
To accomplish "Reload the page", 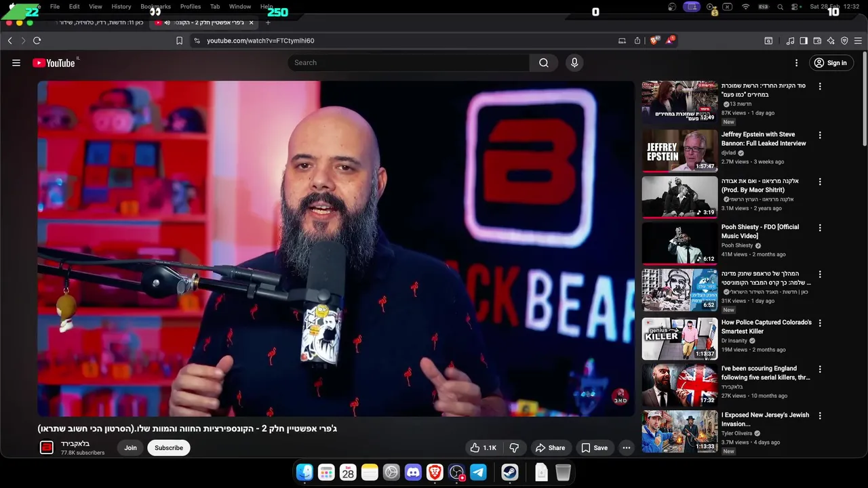I will click(x=37, y=41).
